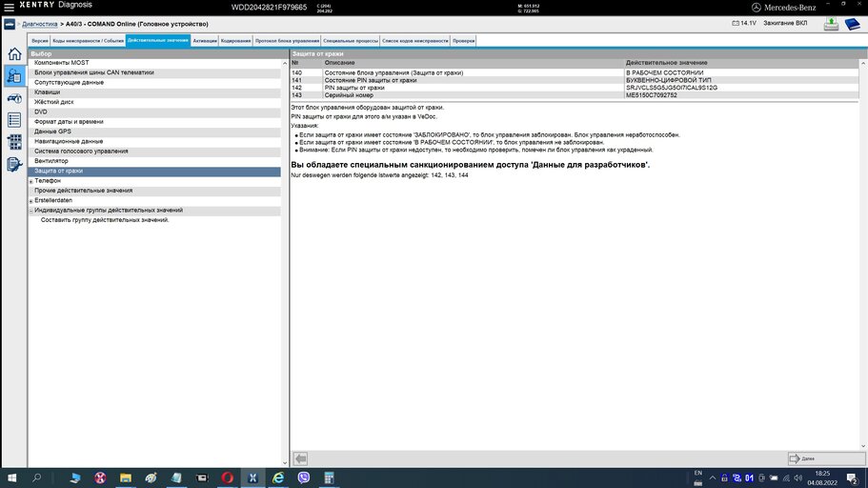Open File Explorer from taskbar
Screen dimensions: 868x488
[x=126, y=478]
